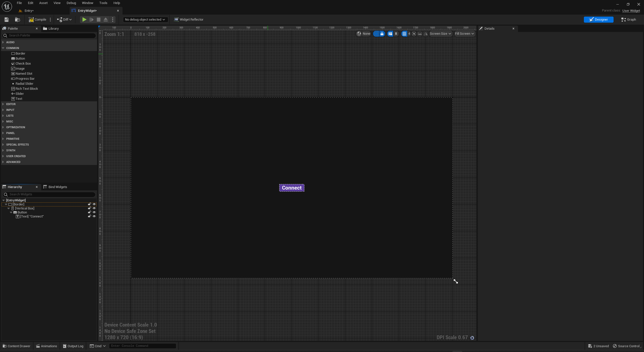Show the Output Log panel
This screenshot has height=352, width=644.
pyautogui.click(x=73, y=346)
